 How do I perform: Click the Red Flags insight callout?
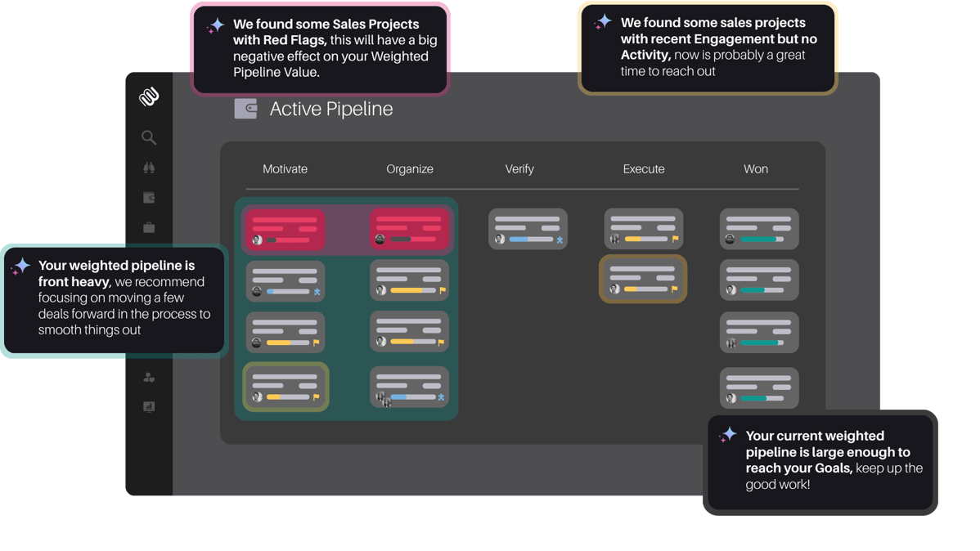point(320,49)
